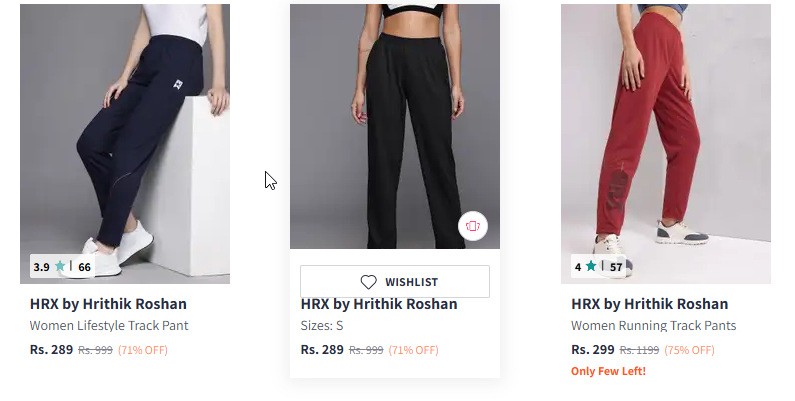Click the Sizes: S label

[x=322, y=326]
